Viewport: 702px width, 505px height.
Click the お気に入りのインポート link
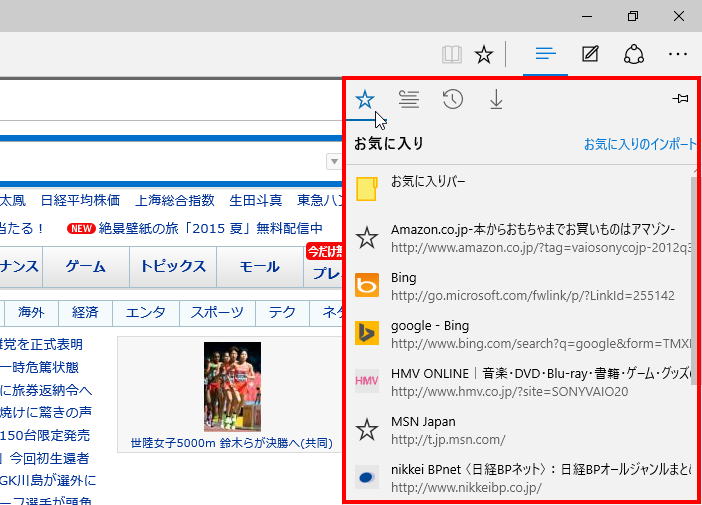pos(640,144)
